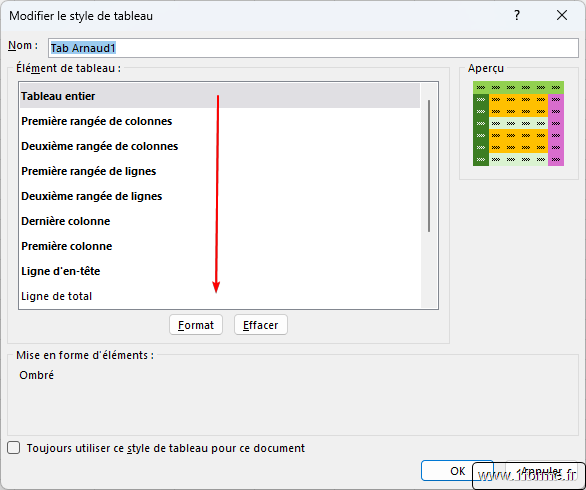Select Dernière colonne element
Screen dimensions: 586x490
(220, 221)
